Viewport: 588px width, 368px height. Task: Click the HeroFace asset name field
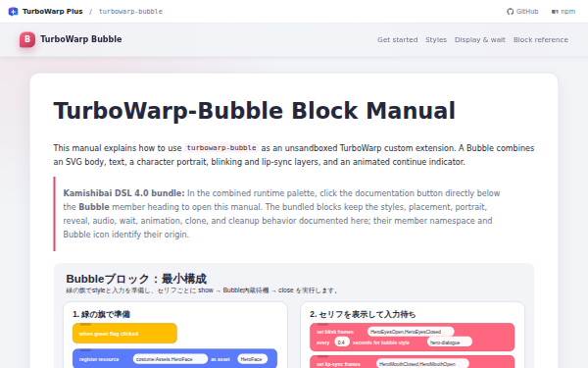[253, 359]
